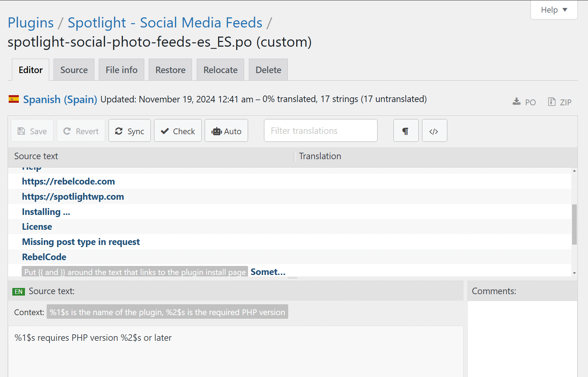Select the https://spotlightwp.com string row
The width and height of the screenshot is (588, 377).
pyautogui.click(x=290, y=196)
